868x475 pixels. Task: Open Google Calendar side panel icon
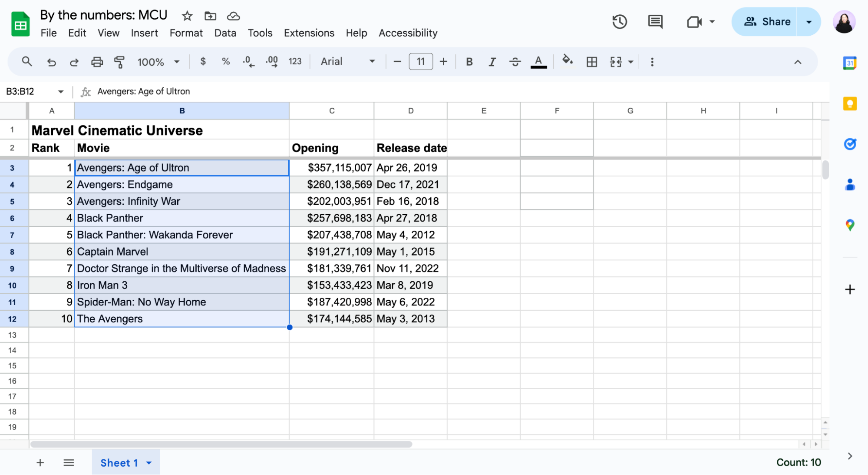coord(850,63)
